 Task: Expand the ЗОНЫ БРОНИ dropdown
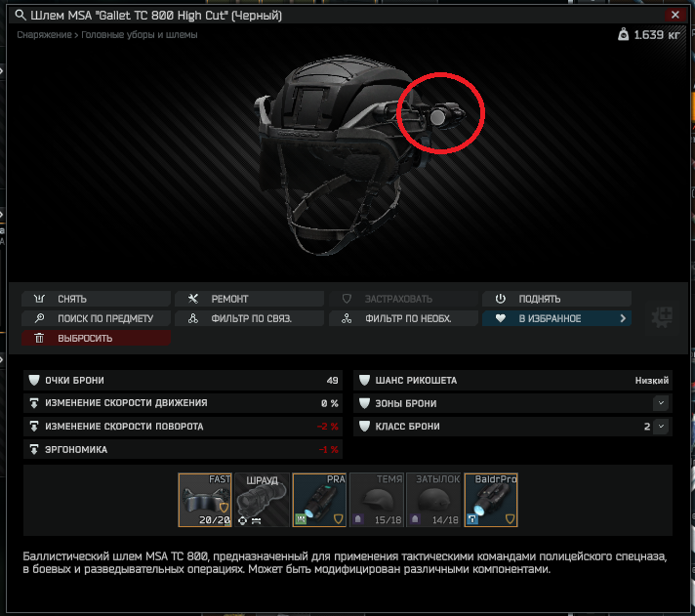[x=661, y=403]
